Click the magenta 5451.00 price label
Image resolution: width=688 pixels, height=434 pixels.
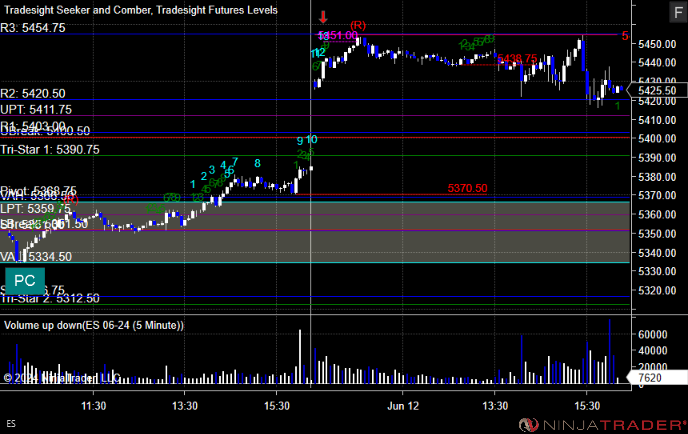click(338, 35)
